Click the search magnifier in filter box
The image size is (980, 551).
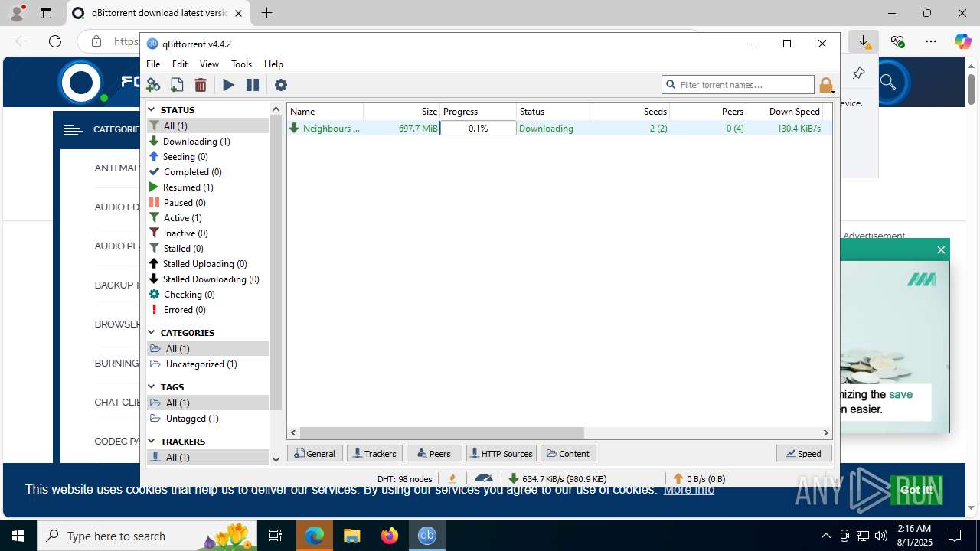click(x=671, y=85)
